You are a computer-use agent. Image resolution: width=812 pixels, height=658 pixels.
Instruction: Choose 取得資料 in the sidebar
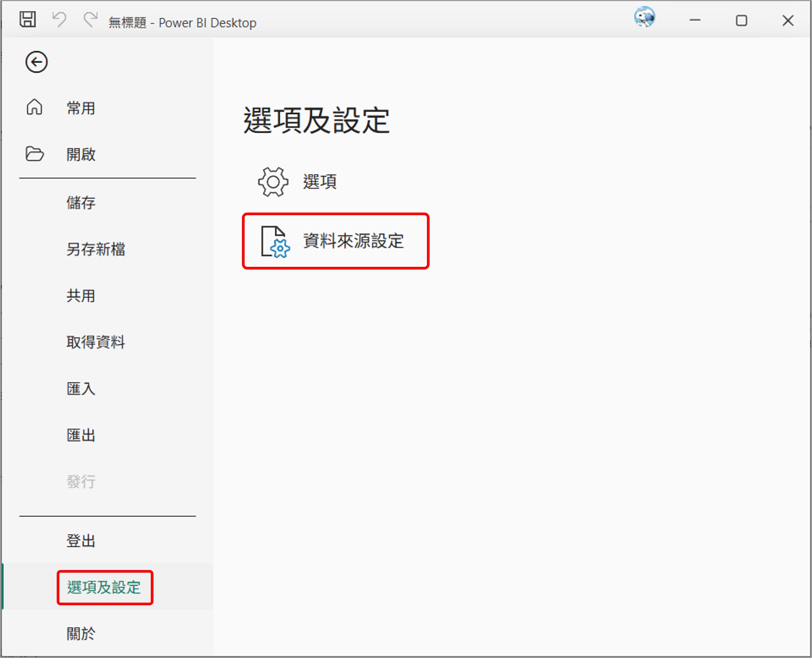(96, 342)
